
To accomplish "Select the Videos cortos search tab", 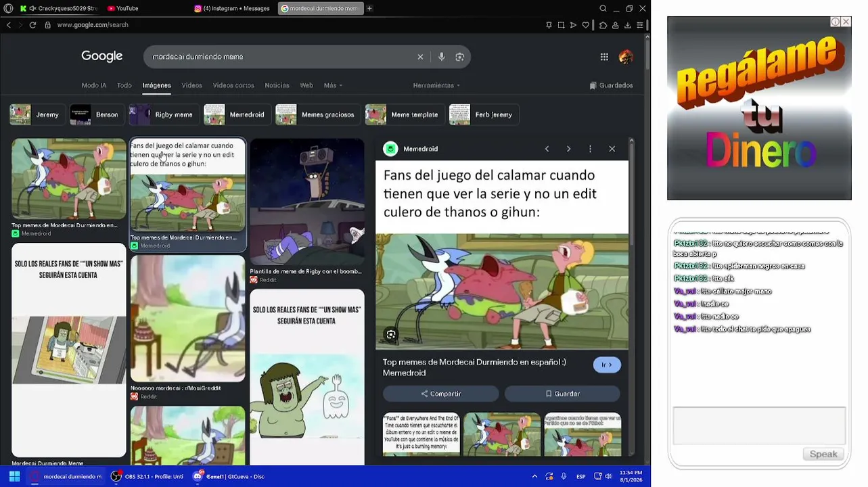I will pyautogui.click(x=233, y=85).
